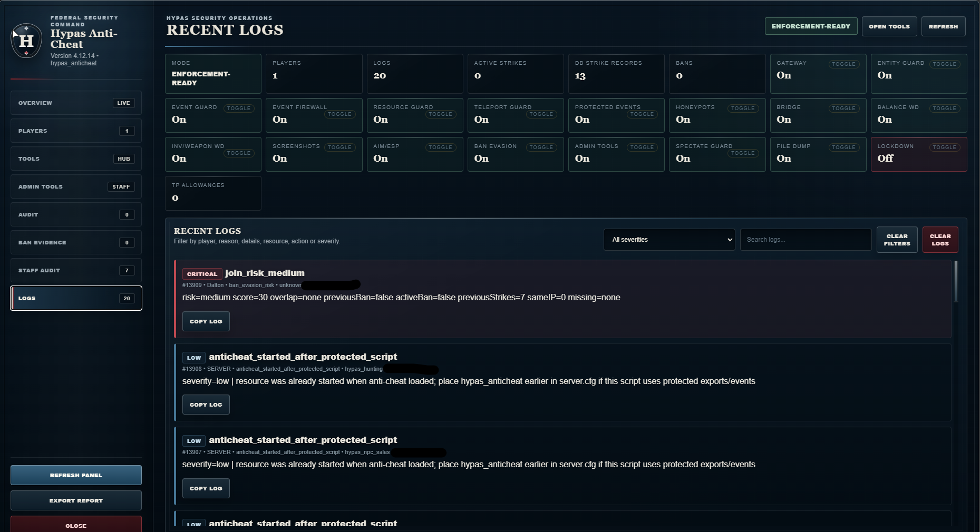Copy log #13907 hypas_npc_sales
The width and height of the screenshot is (980, 532).
click(206, 488)
